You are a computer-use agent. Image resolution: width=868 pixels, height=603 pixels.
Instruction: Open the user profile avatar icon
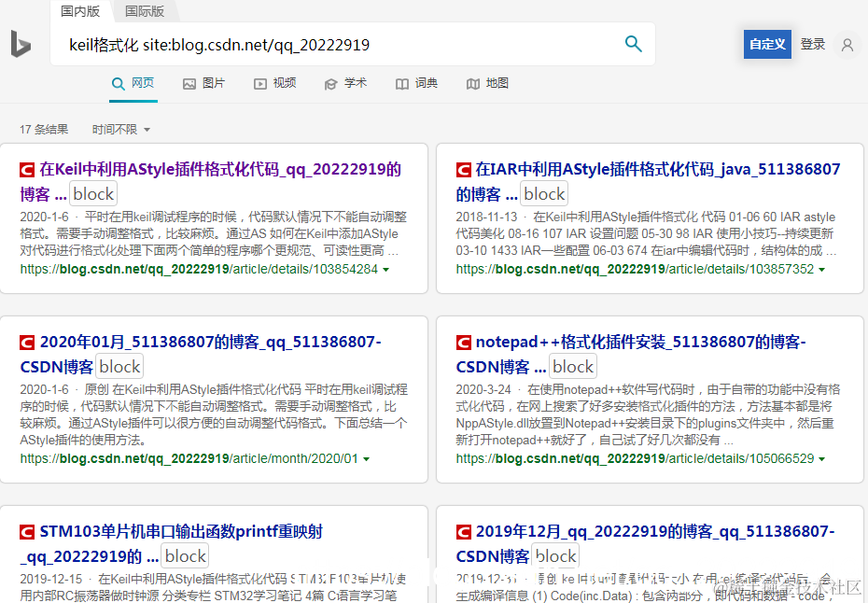pos(847,44)
